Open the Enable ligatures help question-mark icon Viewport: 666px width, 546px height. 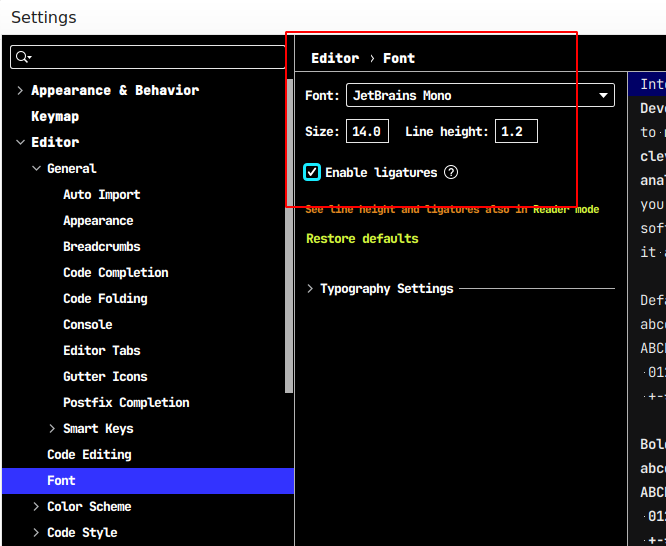click(451, 173)
